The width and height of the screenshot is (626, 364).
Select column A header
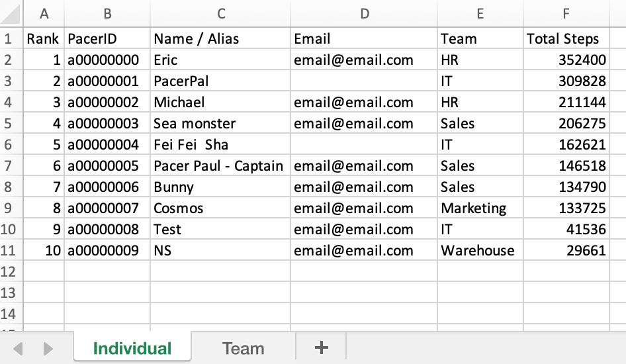(x=44, y=13)
